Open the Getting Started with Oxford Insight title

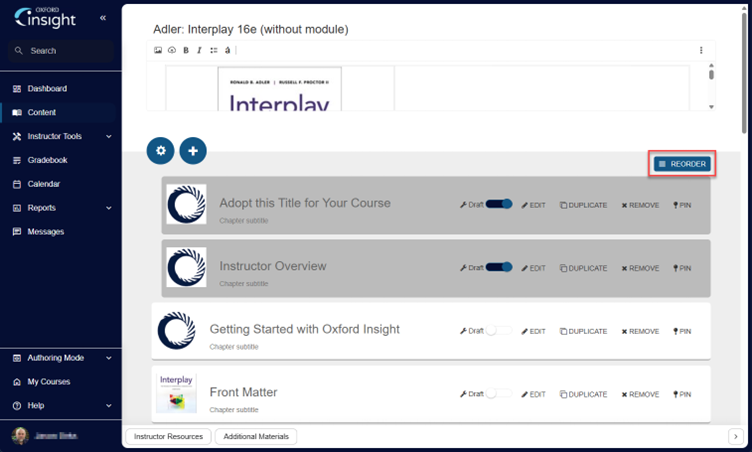coord(305,329)
